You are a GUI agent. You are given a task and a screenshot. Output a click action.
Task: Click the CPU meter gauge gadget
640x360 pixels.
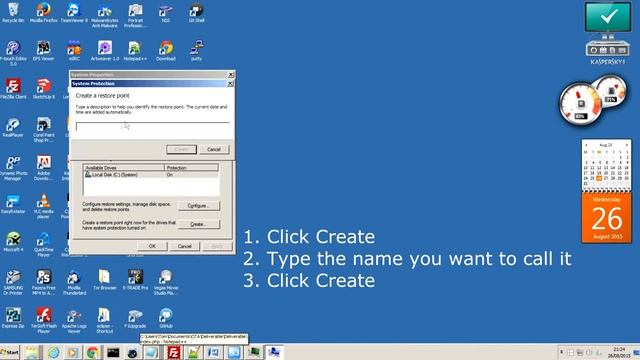tap(580, 104)
